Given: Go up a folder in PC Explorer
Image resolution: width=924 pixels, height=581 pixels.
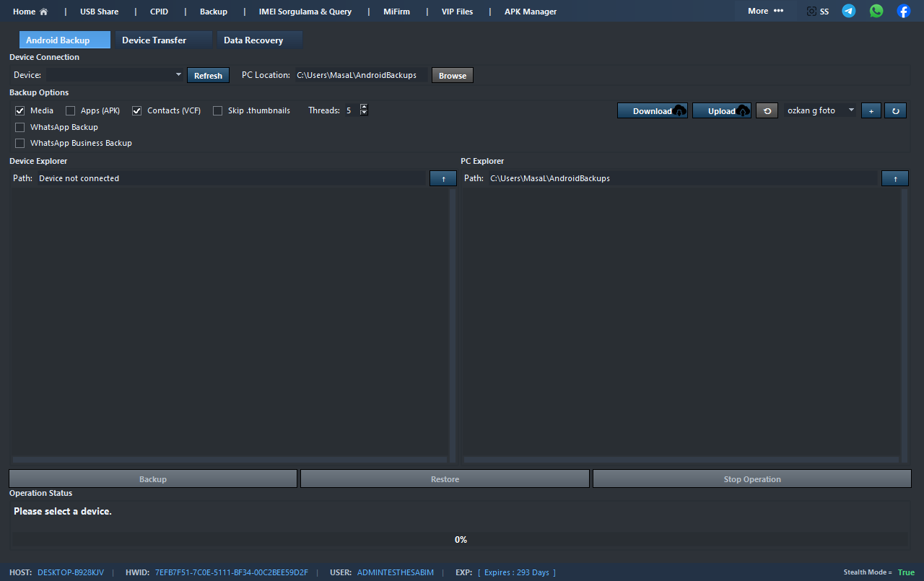Looking at the screenshot, I should coord(894,178).
